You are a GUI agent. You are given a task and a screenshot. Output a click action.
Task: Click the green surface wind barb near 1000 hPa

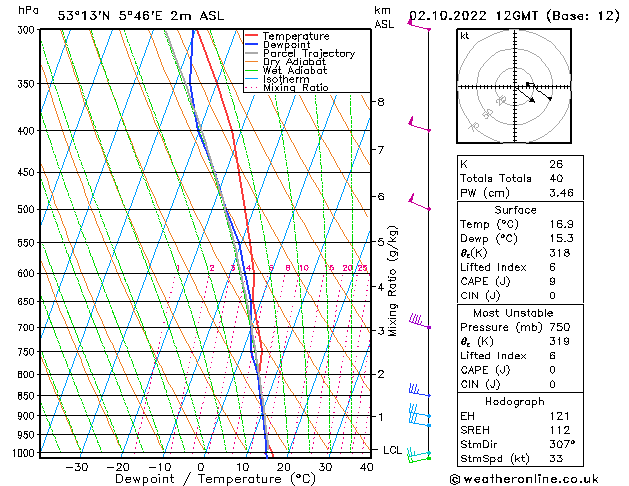click(419, 460)
